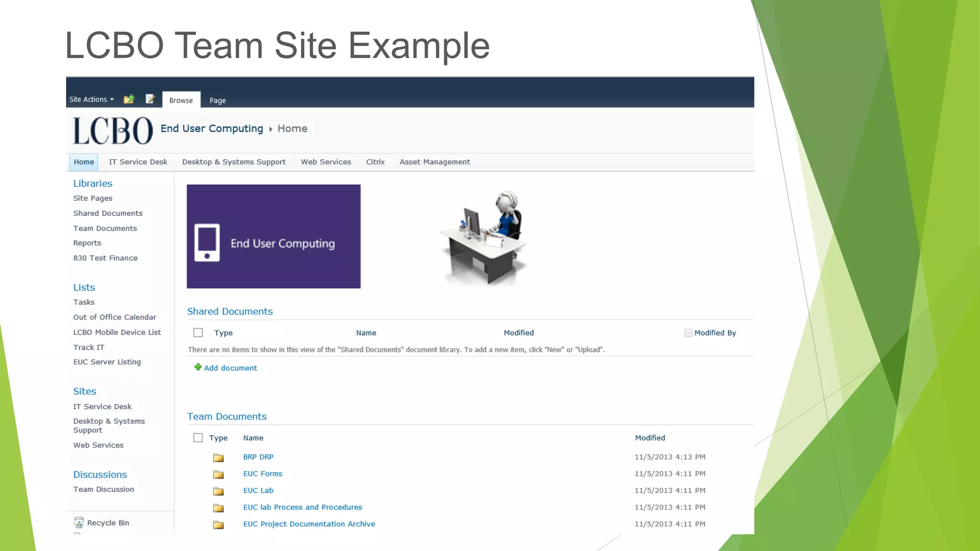This screenshot has height=551, width=980.
Task: Open the Lists heading link
Action: pos(84,287)
